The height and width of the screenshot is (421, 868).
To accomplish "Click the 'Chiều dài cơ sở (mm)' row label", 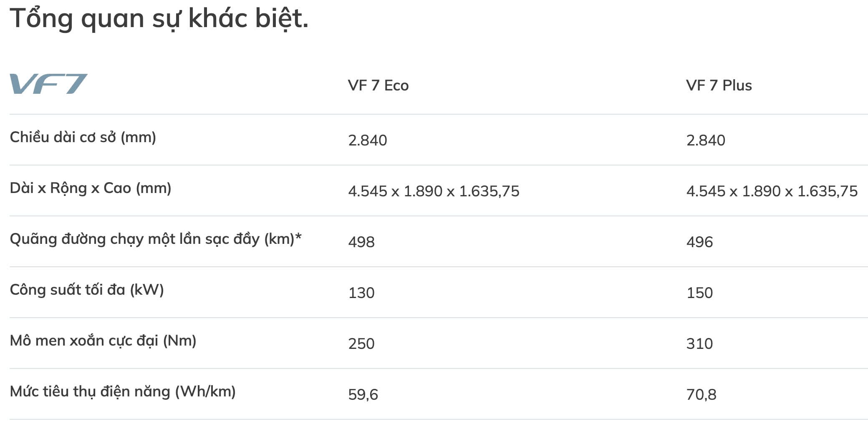I will (83, 137).
